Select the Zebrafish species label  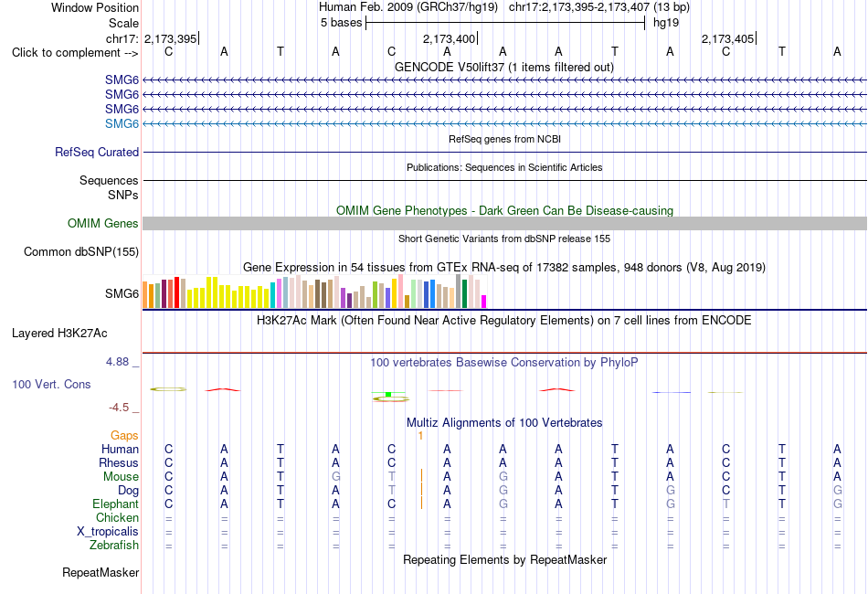click(x=114, y=545)
